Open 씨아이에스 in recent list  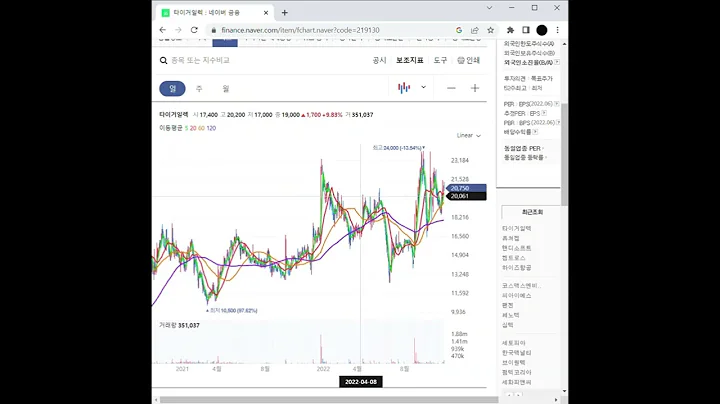pos(517,296)
